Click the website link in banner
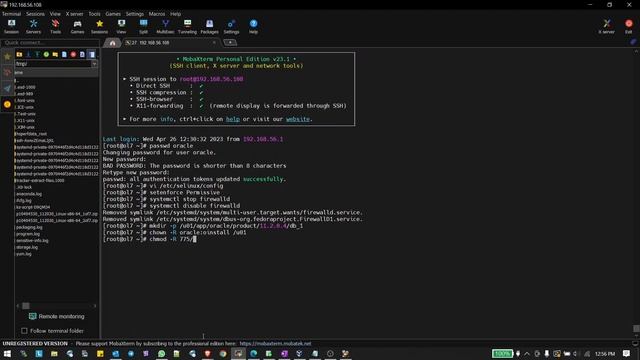Viewport: 640px width, 360px height. pyautogui.click(x=298, y=119)
